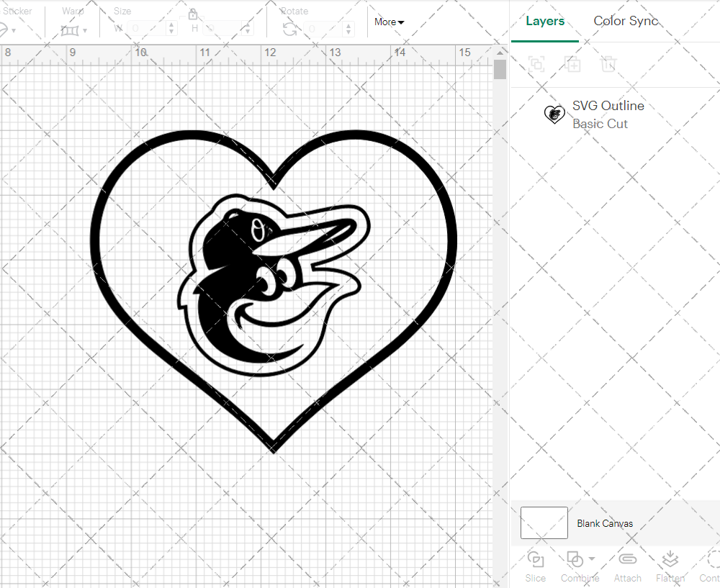Image resolution: width=720 pixels, height=588 pixels.
Task: Click the Rotate angle stepper arrows
Action: pyautogui.click(x=349, y=29)
